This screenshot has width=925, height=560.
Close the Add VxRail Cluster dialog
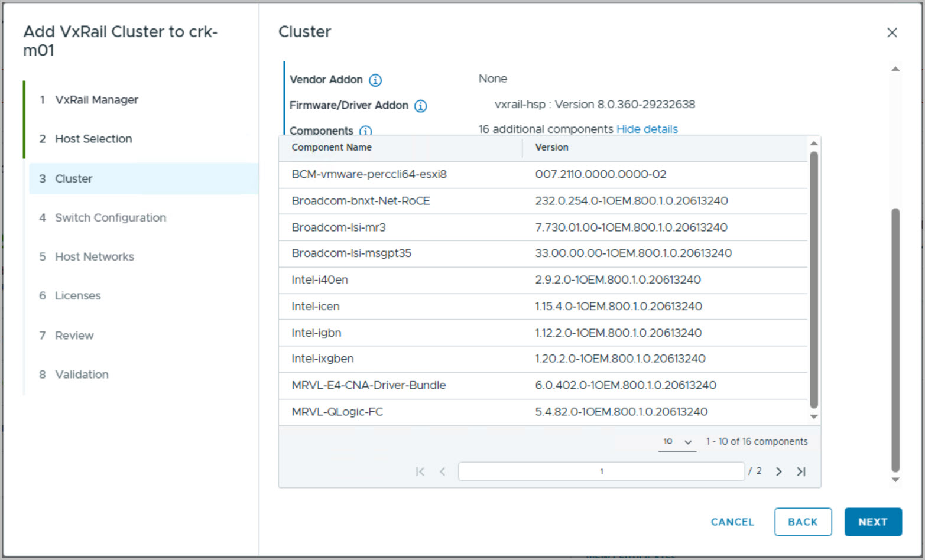892,33
